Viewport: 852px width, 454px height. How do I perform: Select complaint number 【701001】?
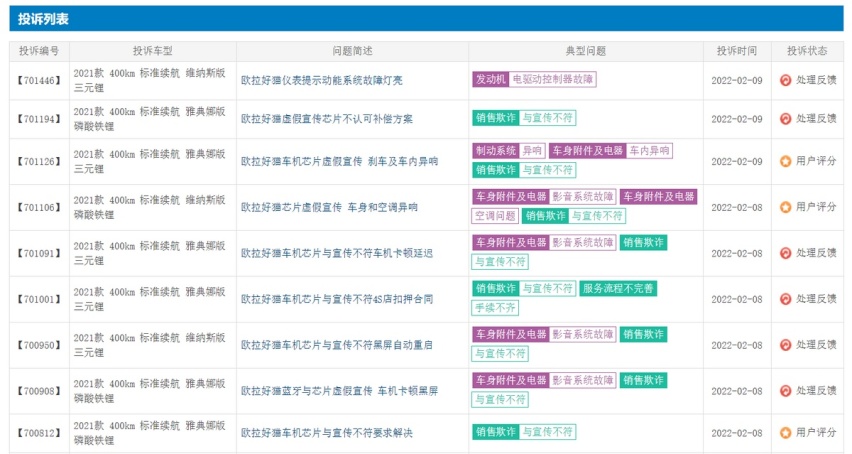coord(39,299)
